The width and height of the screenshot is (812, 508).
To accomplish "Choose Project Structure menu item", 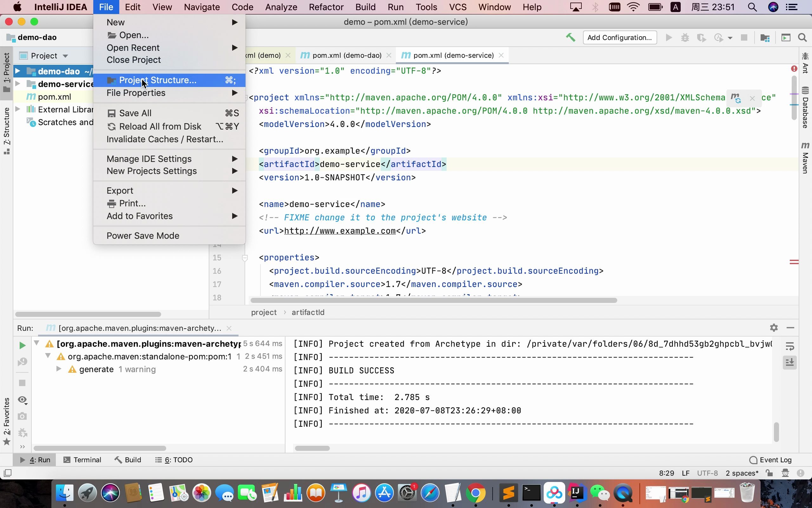I will pos(169,80).
